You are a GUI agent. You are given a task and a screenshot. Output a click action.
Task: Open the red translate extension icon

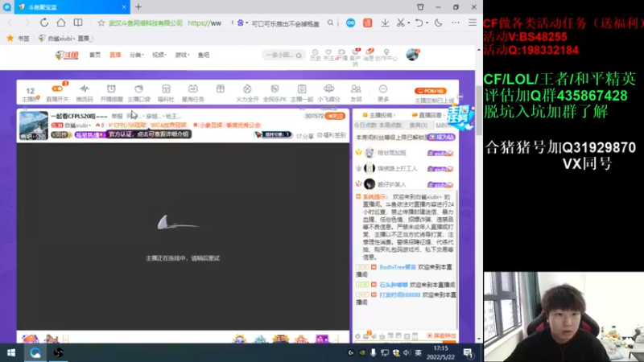tap(367, 23)
